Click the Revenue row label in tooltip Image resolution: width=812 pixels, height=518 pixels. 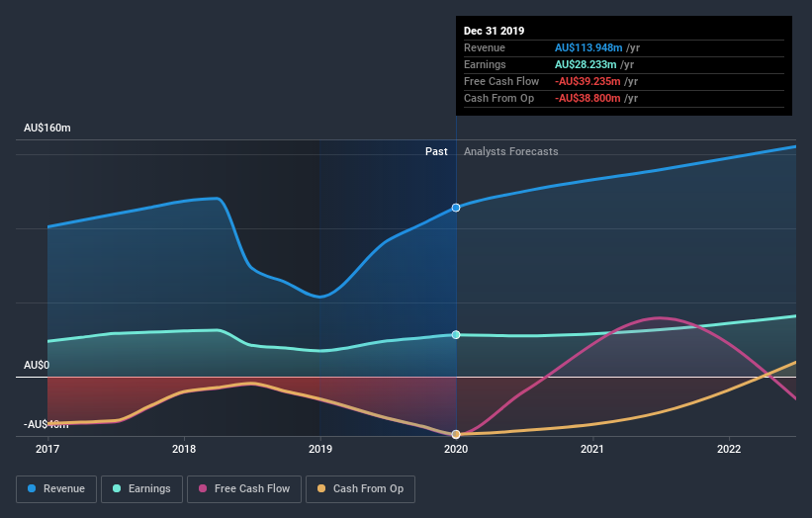pyautogui.click(x=485, y=48)
